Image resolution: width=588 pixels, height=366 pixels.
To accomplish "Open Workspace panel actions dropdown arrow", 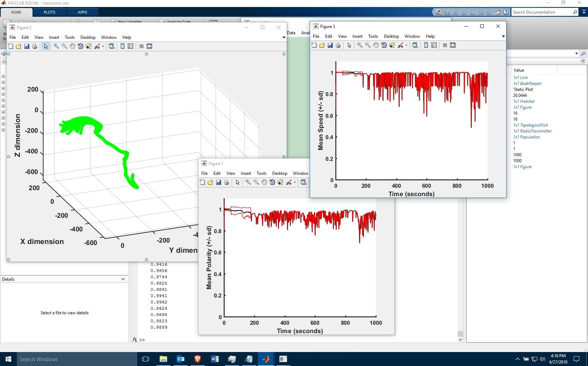I will (x=583, y=61).
